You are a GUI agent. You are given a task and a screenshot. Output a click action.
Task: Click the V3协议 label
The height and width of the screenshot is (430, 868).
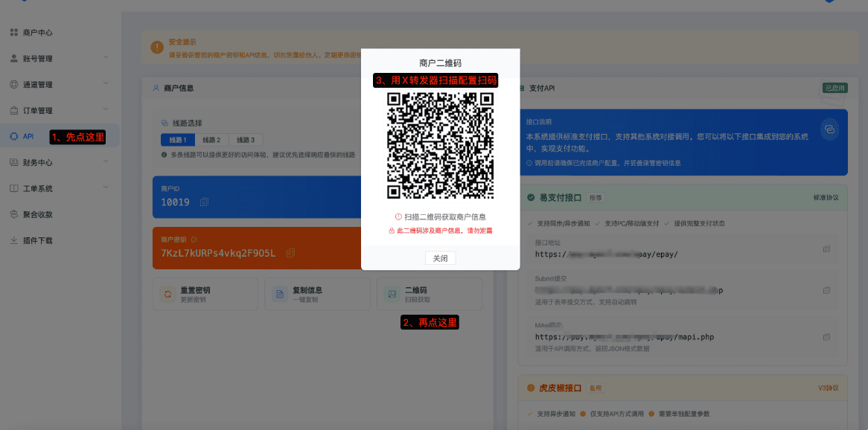pos(828,388)
